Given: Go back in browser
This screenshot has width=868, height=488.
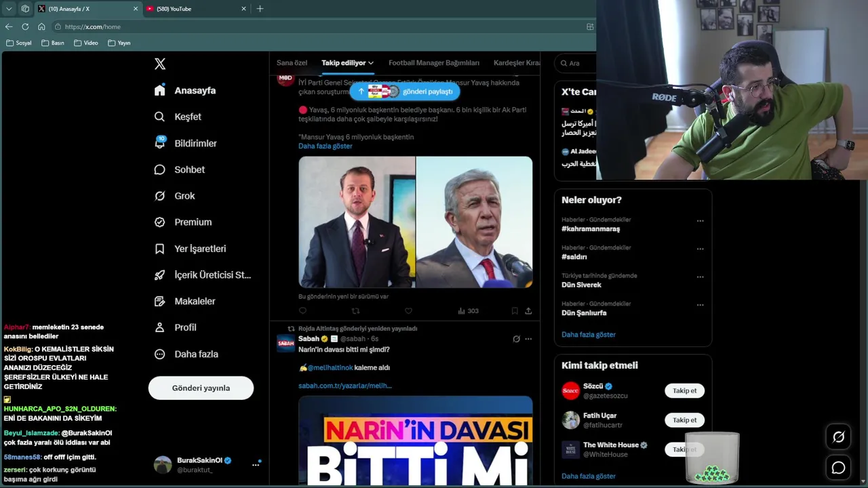Looking at the screenshot, I should pos(9,26).
